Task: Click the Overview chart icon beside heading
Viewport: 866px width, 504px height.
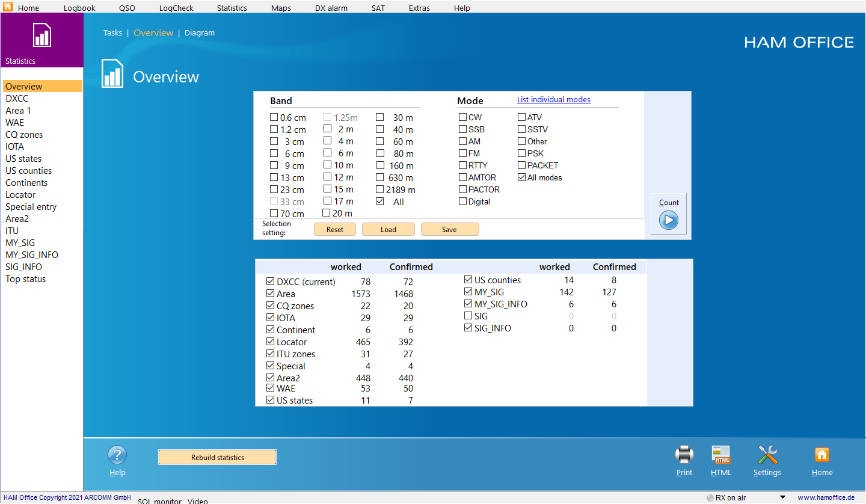Action: point(112,73)
